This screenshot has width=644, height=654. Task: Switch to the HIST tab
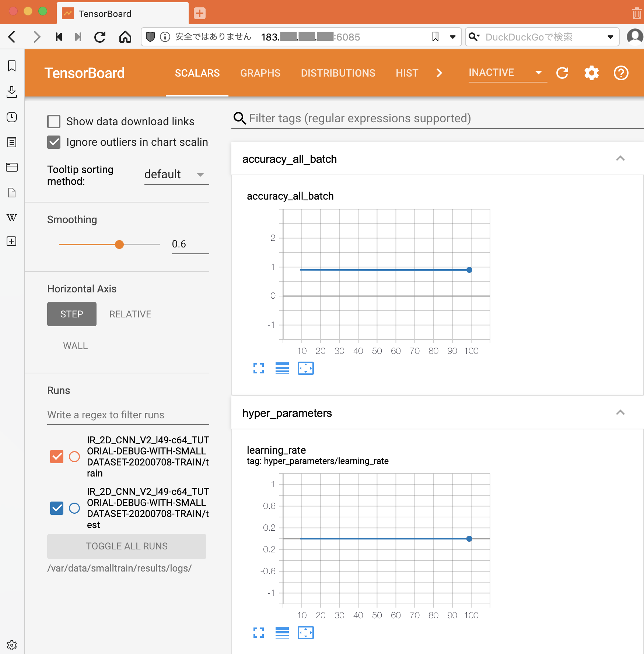click(407, 73)
